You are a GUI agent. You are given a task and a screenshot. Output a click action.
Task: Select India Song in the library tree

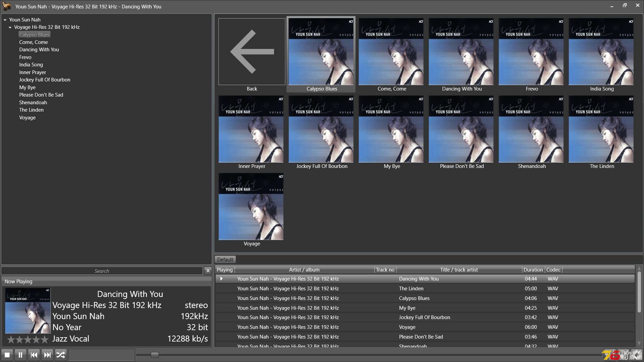coord(31,65)
